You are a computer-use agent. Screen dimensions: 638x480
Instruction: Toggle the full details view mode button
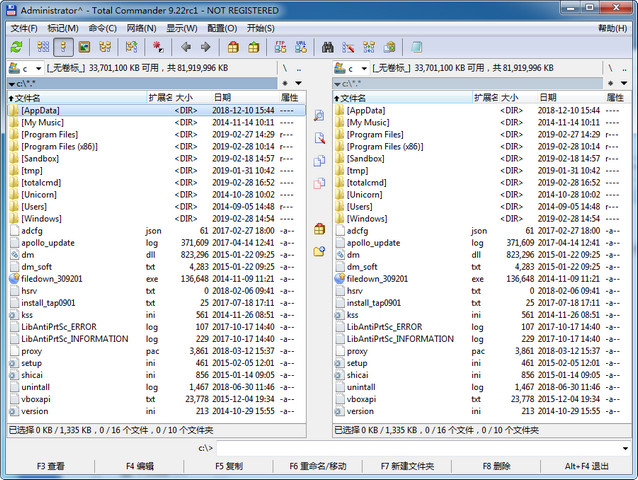tap(63, 47)
